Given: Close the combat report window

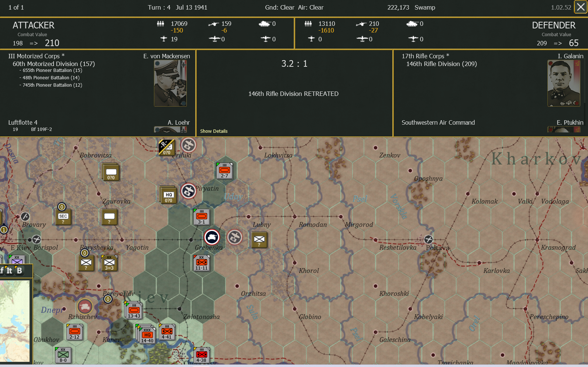Looking at the screenshot, I should (x=581, y=7).
